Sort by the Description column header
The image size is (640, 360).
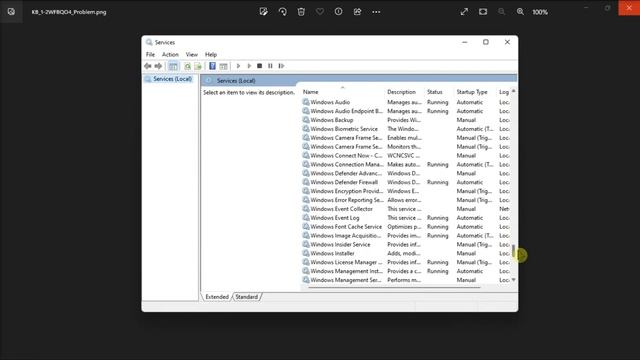click(404, 92)
